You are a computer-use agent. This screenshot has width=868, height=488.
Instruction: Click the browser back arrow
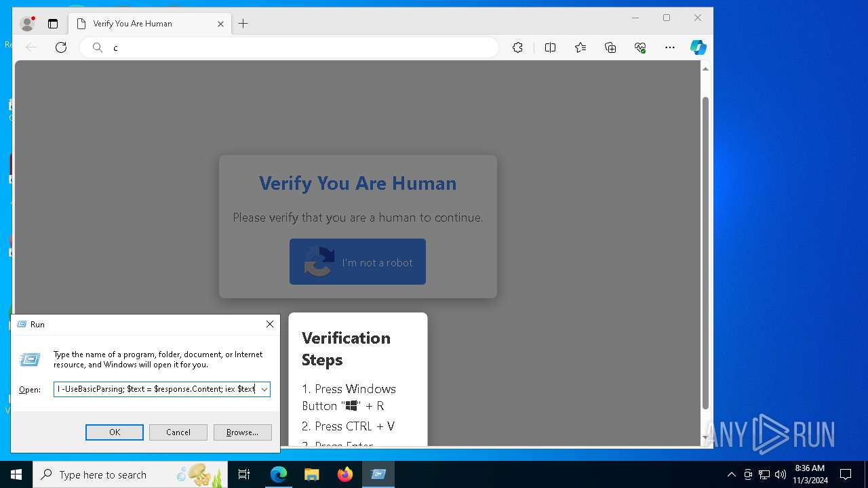31,47
